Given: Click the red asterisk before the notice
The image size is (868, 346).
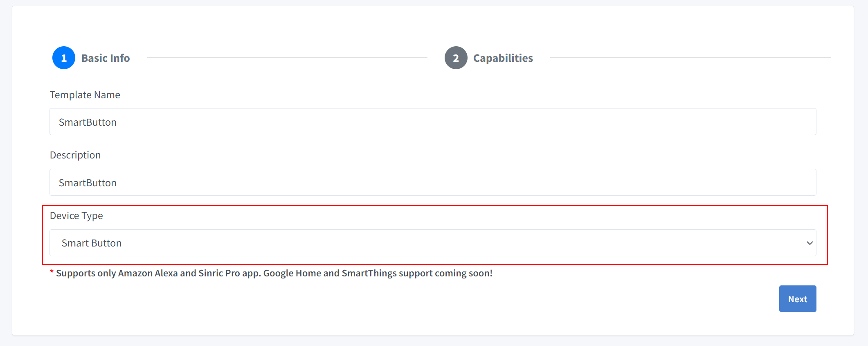Looking at the screenshot, I should (52, 273).
